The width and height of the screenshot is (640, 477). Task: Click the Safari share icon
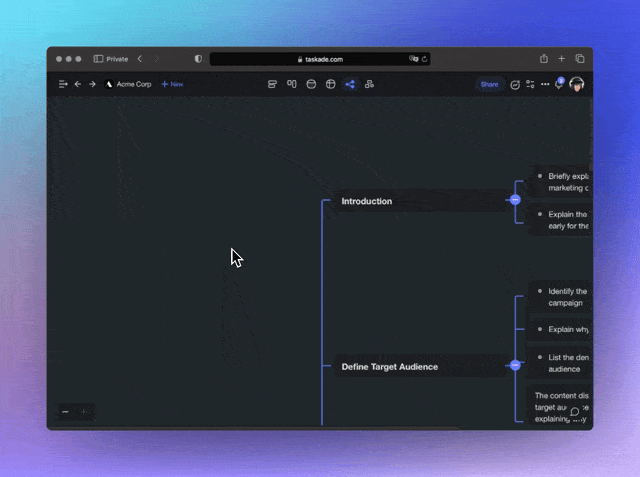(544, 59)
